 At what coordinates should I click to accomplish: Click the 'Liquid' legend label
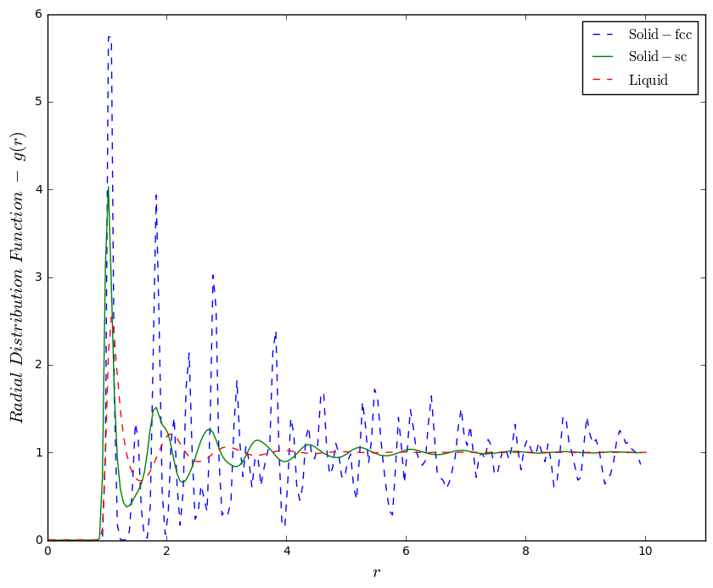[x=648, y=80]
